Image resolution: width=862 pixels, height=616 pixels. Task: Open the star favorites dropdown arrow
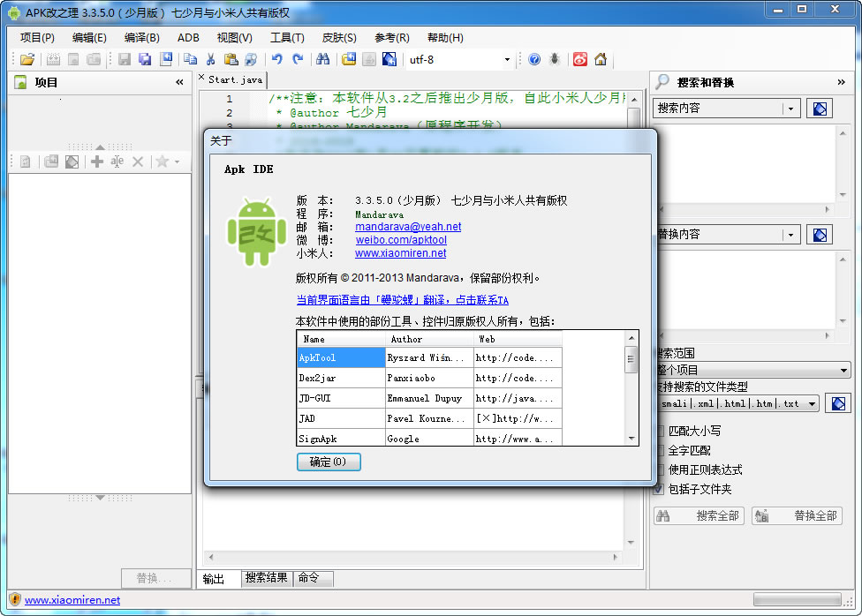(177, 162)
